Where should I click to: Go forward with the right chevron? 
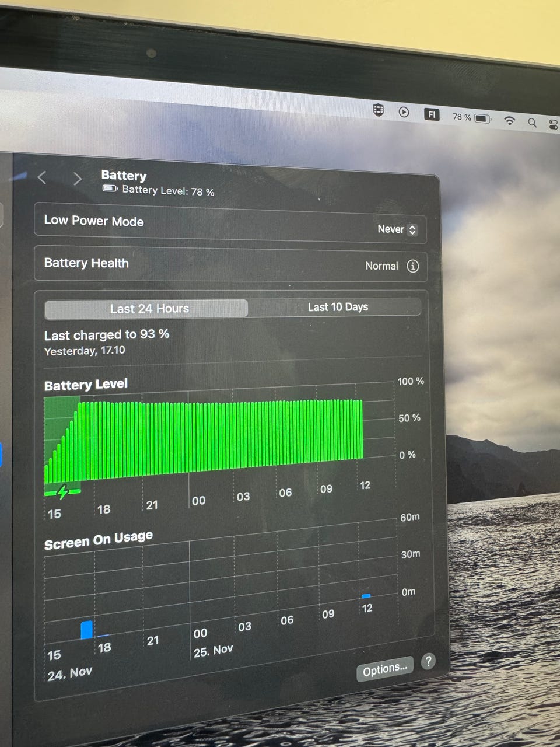pyautogui.click(x=77, y=179)
